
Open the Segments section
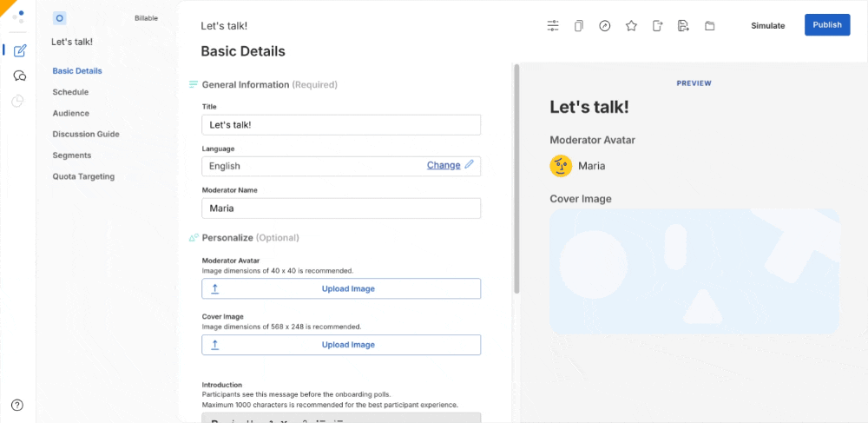(72, 155)
